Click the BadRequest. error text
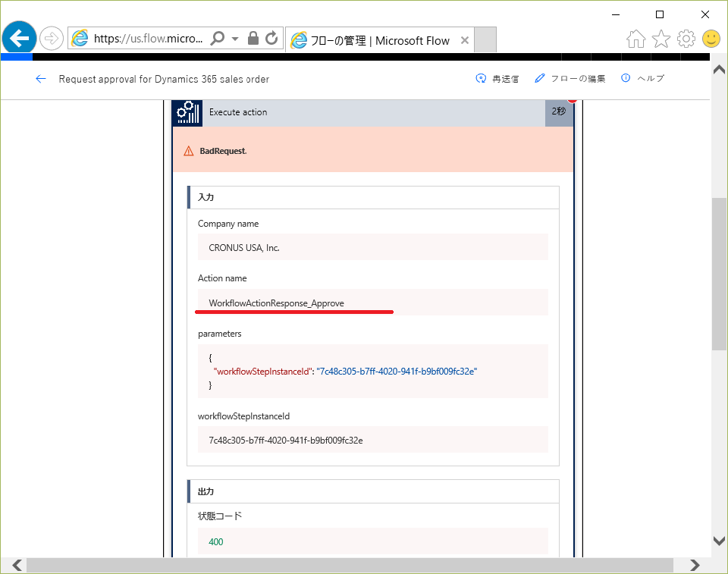 (x=223, y=151)
